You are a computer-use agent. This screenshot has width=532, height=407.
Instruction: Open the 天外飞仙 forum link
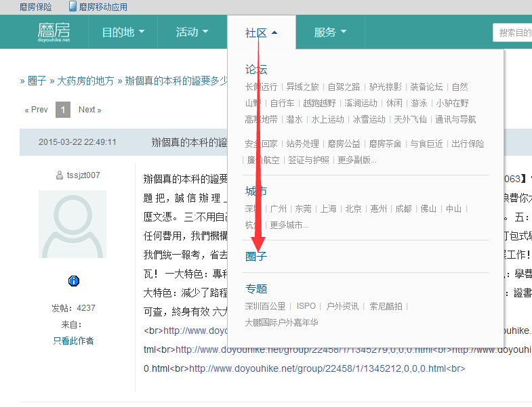[410, 119]
